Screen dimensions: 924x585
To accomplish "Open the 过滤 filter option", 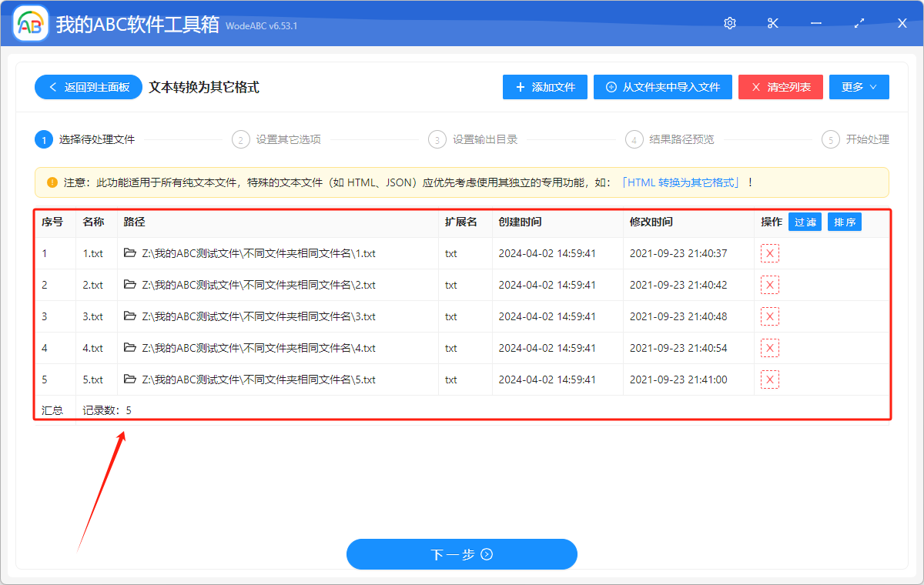I will (805, 222).
